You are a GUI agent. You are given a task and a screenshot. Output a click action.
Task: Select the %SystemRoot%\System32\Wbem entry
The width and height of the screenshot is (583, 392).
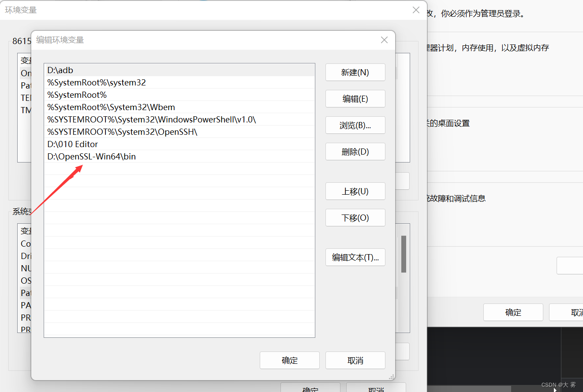[179, 107]
